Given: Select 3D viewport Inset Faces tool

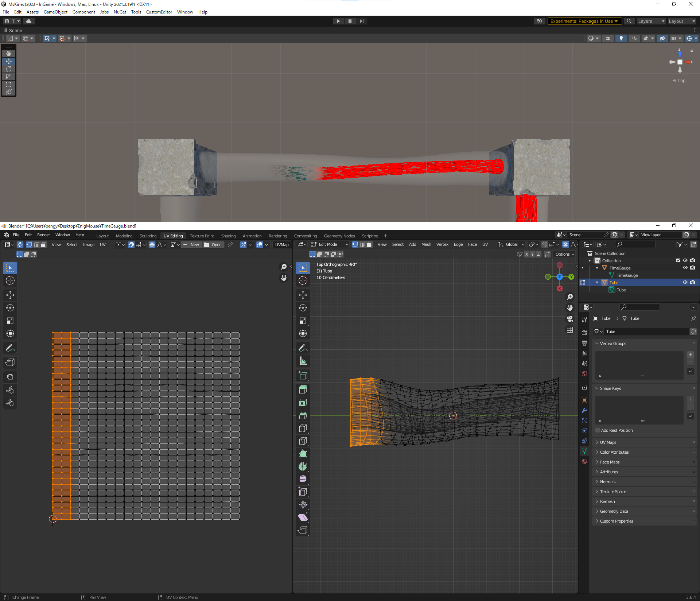Looking at the screenshot, I should [303, 403].
